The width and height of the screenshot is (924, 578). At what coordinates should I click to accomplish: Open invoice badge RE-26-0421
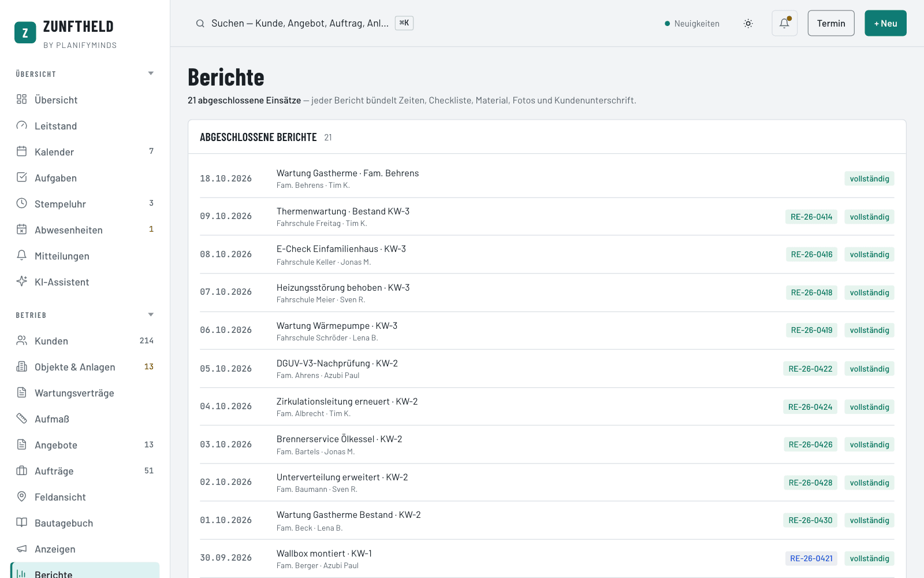(x=811, y=558)
